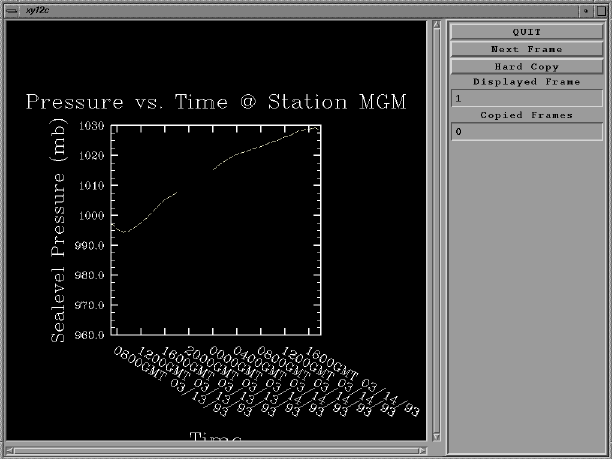Click the 960.0 tick label on y-axis
612x459 pixels.
coord(89,335)
